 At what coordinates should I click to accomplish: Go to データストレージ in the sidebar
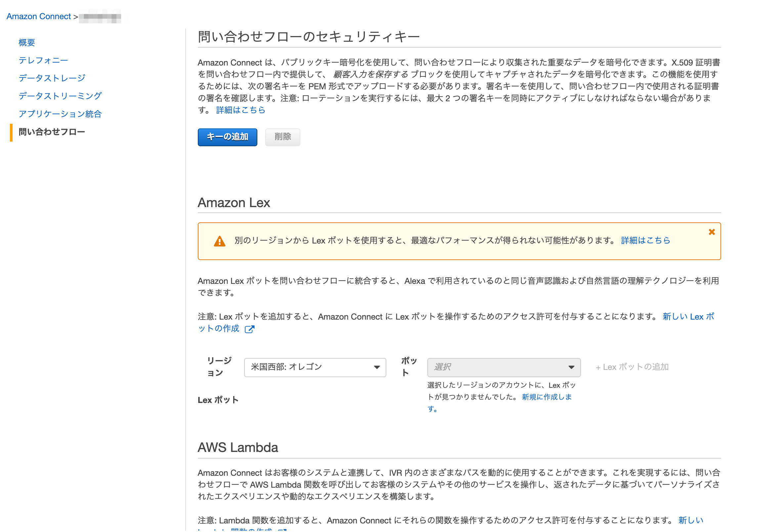(52, 78)
